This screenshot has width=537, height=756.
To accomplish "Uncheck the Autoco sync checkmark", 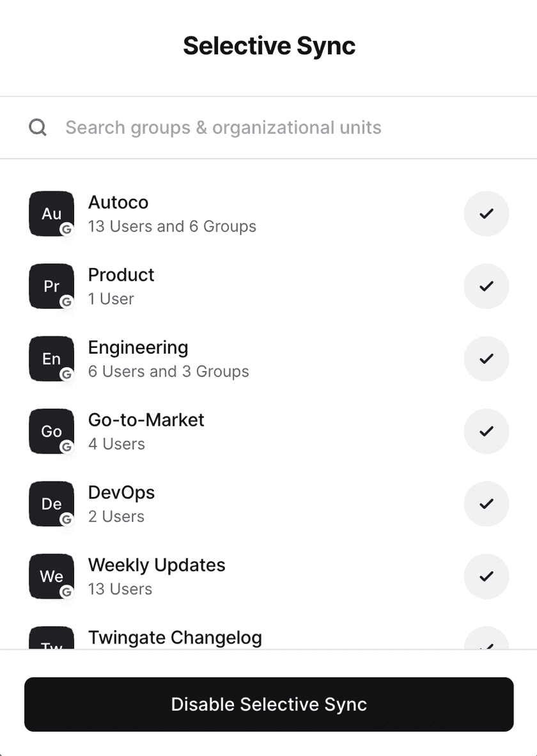I will pos(486,214).
